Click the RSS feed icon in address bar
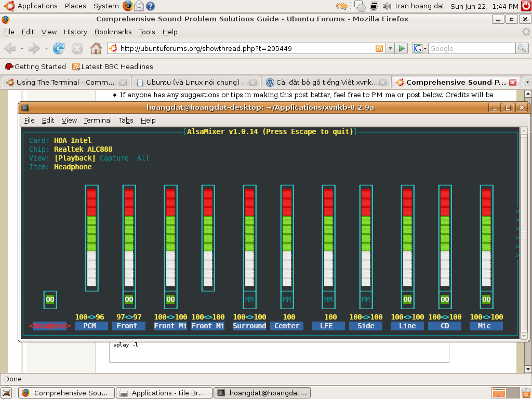This screenshot has height=399, width=532. point(379,48)
